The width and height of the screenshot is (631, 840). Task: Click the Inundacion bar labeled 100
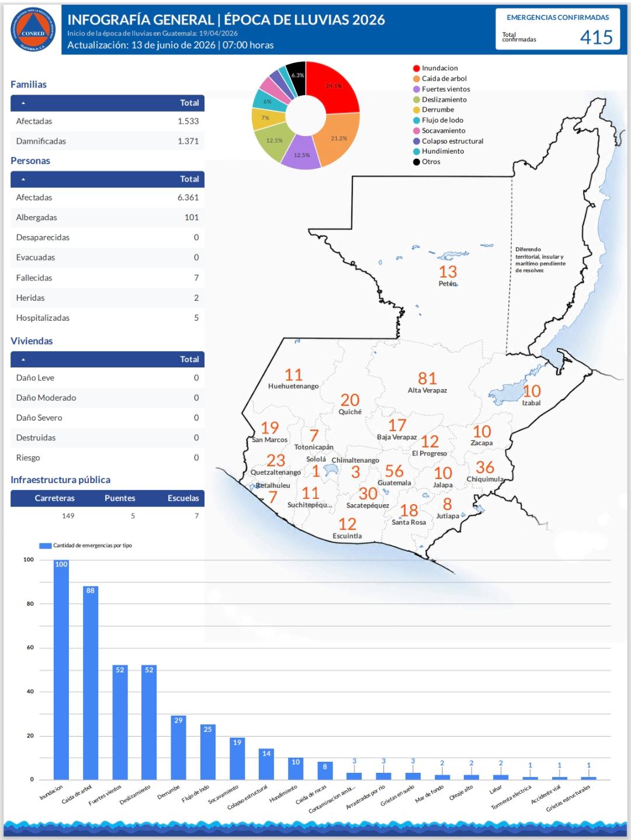pyautogui.click(x=61, y=669)
